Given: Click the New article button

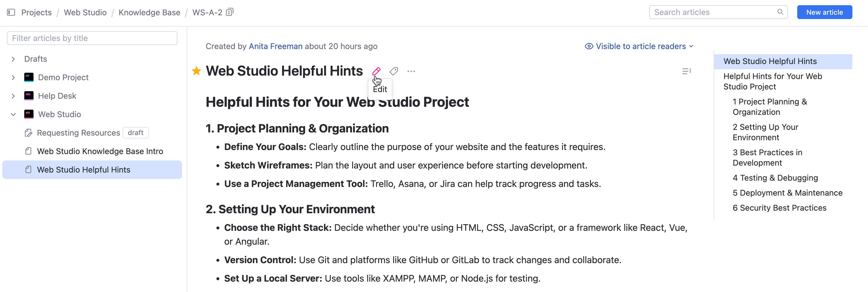Looking at the screenshot, I should tap(824, 12).
